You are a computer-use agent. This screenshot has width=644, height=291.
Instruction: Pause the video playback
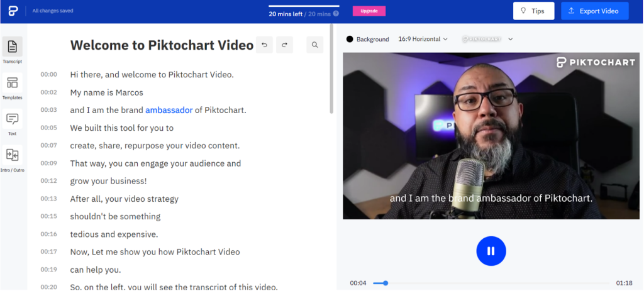pyautogui.click(x=491, y=251)
